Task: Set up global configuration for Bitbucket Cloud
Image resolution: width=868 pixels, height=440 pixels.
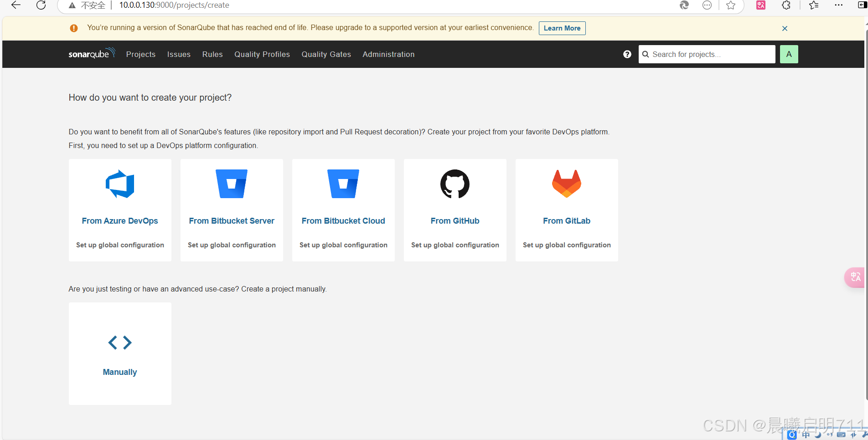Action: (343, 245)
